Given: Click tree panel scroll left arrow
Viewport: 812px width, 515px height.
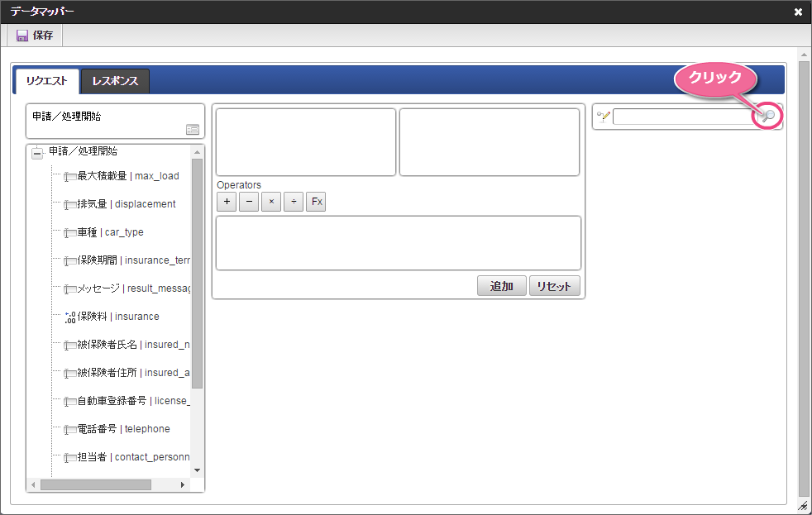Looking at the screenshot, I should pos(33,485).
